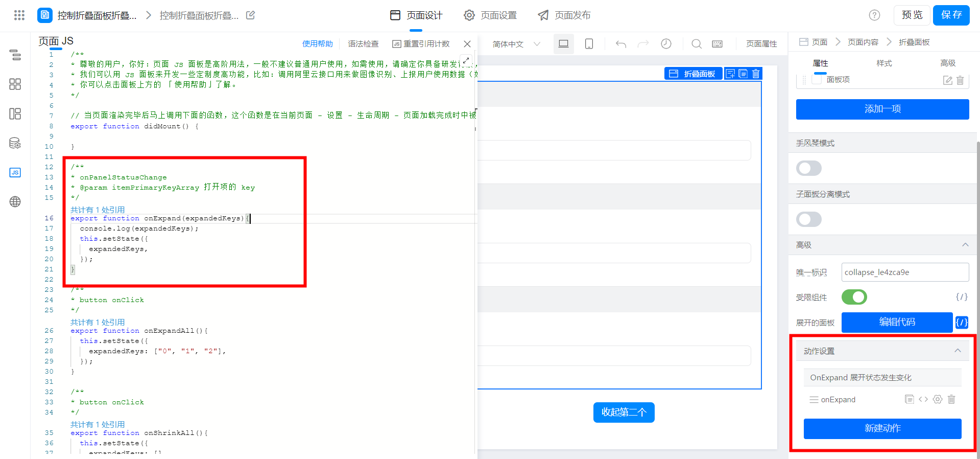Bind variable to 受限组件 setting
This screenshot has width=980, height=459.
tap(962, 297)
